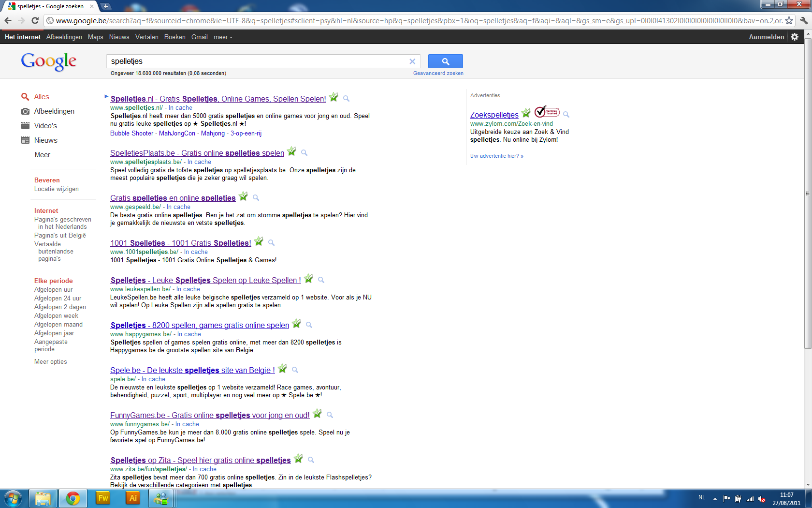This screenshot has height=508, width=812.
Task: Open Gmail from the black bar
Action: click(200, 37)
